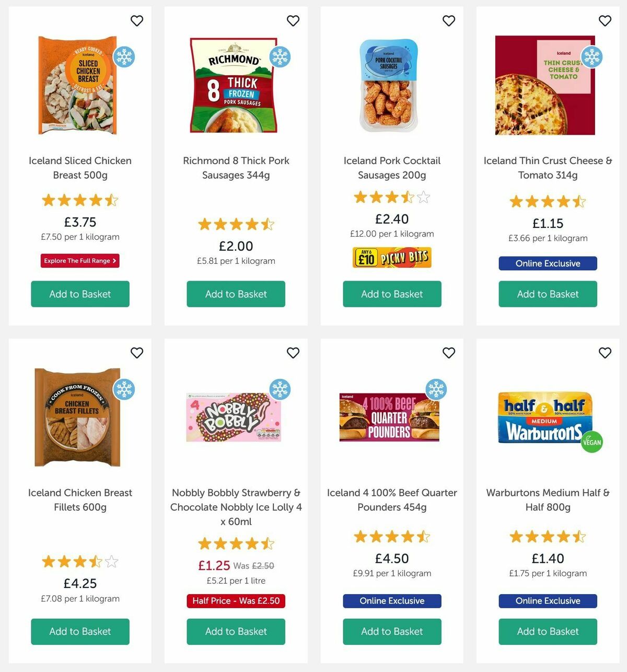Viewport: 627px width, 672px height.
Task: Click the Iceland Chicken Breast Fillets product image
Action: click(x=78, y=416)
